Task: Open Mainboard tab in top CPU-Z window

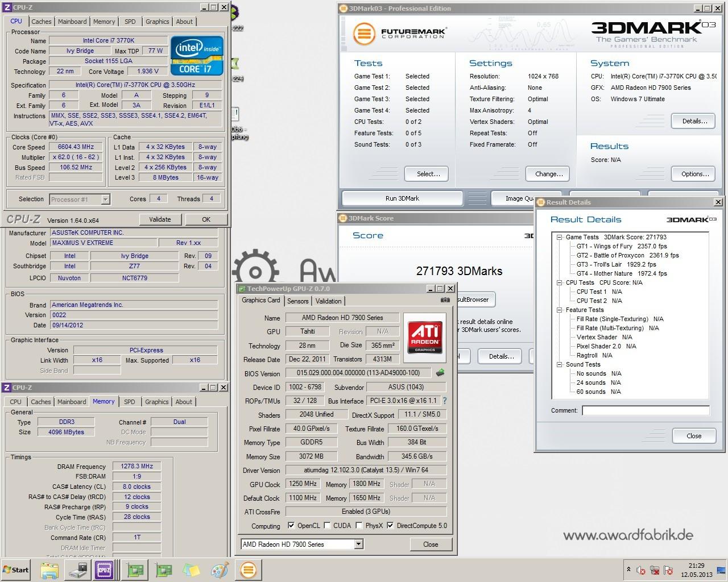Action: pyautogui.click(x=72, y=22)
